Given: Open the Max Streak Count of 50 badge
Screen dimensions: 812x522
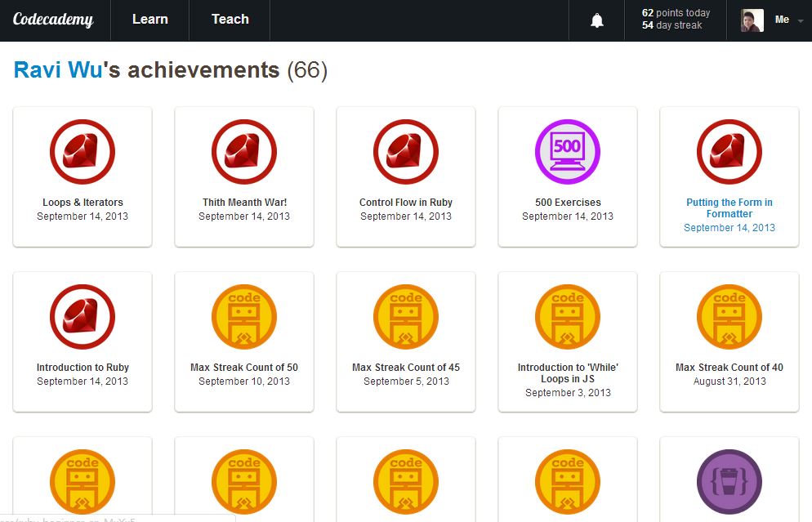Looking at the screenshot, I should tap(244, 318).
